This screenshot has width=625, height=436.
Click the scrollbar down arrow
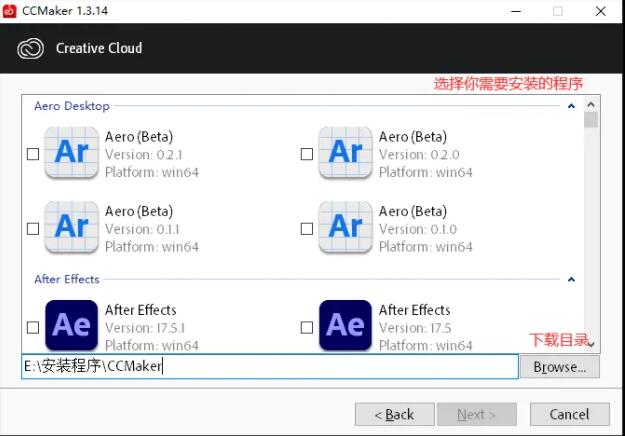(x=591, y=344)
